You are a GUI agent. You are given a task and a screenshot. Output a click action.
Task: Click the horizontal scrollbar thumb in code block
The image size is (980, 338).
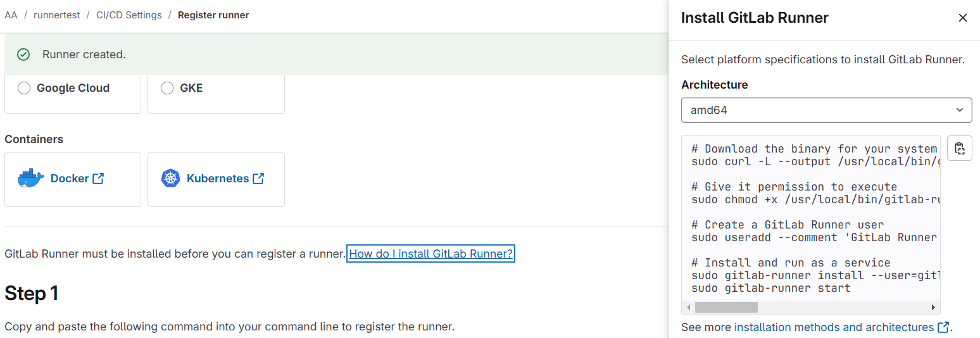[x=726, y=308]
